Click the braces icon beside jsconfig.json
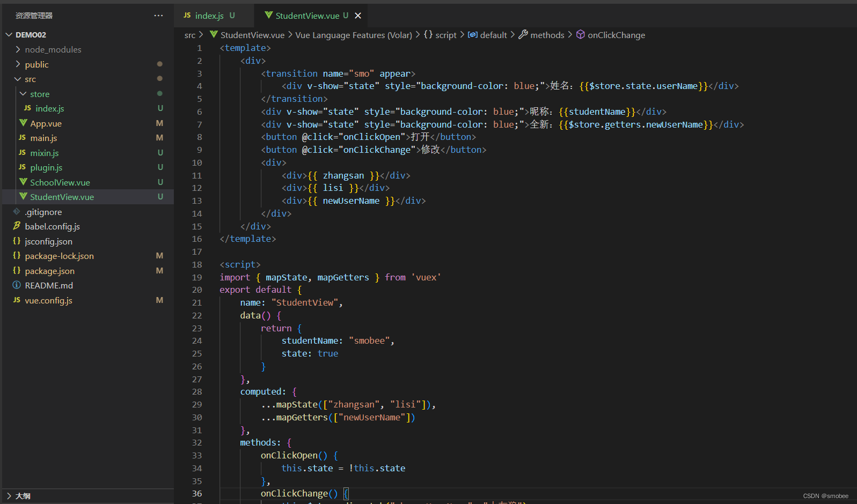This screenshot has width=857, height=504. 17,241
